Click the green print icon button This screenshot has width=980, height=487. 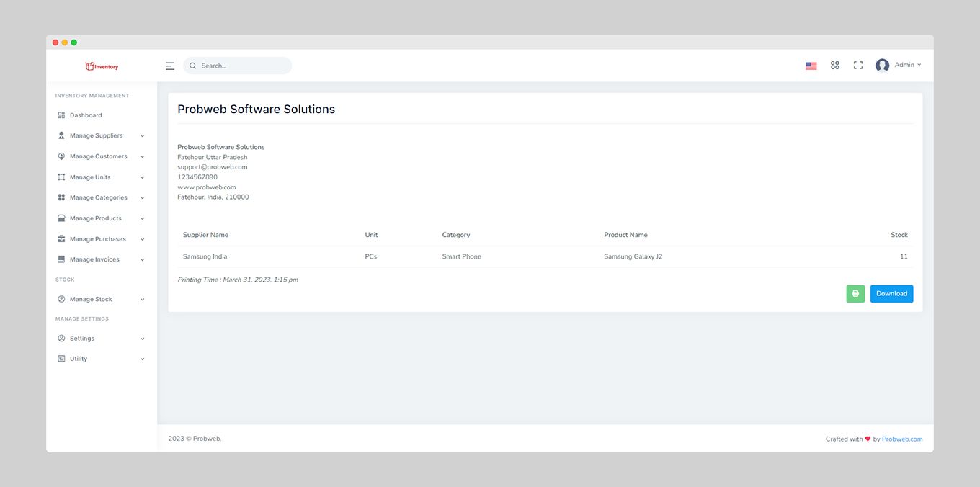coord(855,294)
